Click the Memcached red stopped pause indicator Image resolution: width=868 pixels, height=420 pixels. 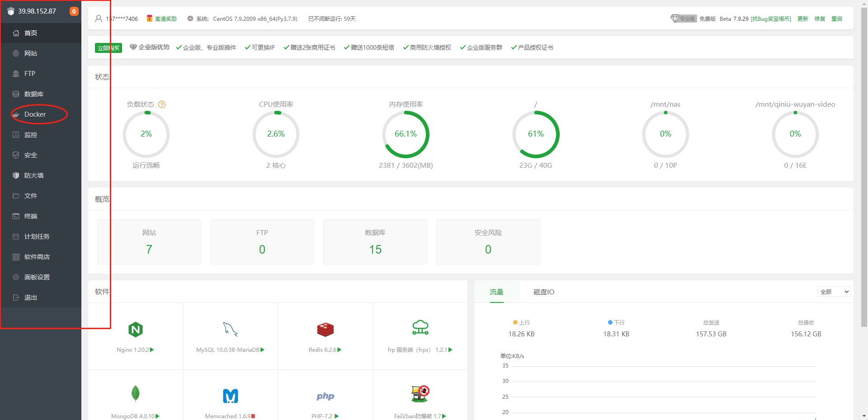253,416
